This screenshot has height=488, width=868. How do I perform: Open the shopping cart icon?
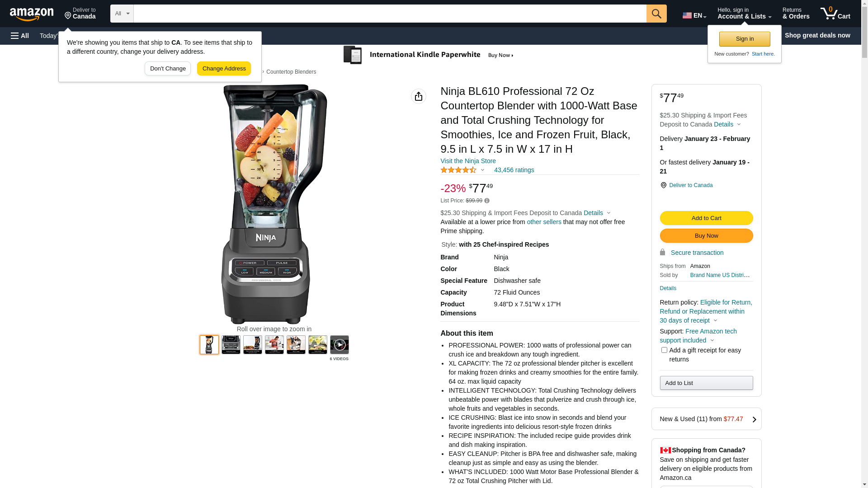pyautogui.click(x=835, y=14)
